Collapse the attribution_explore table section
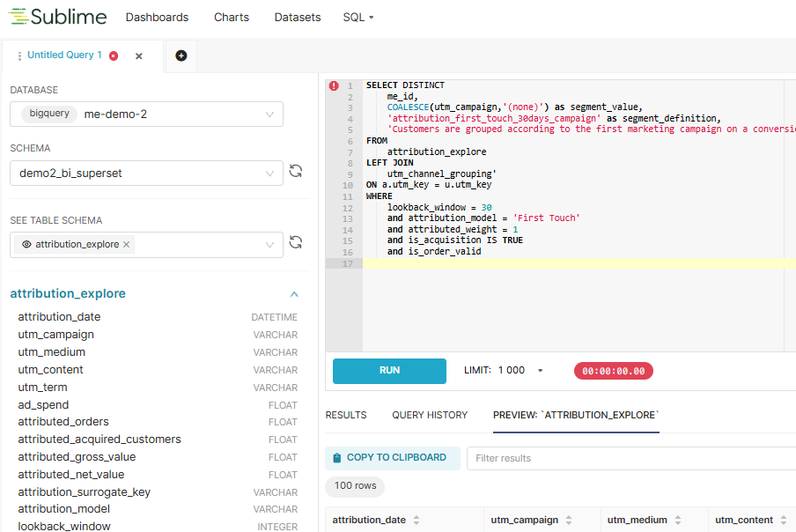 [x=294, y=294]
